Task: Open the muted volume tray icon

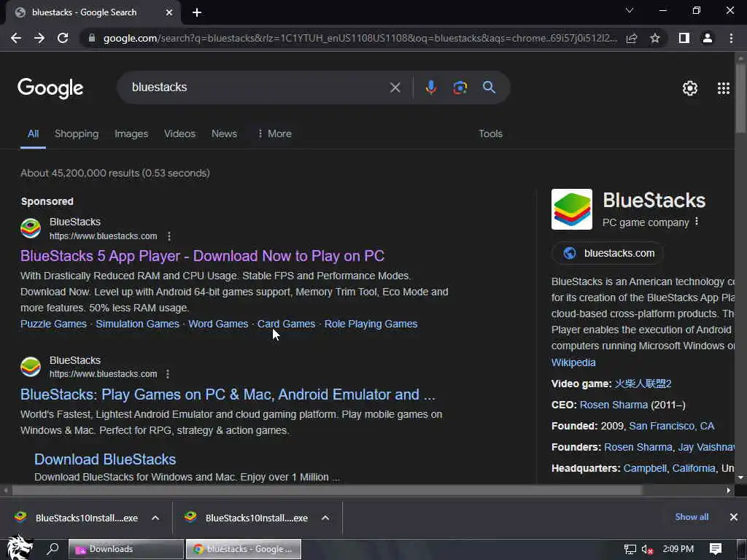Action: click(x=647, y=549)
